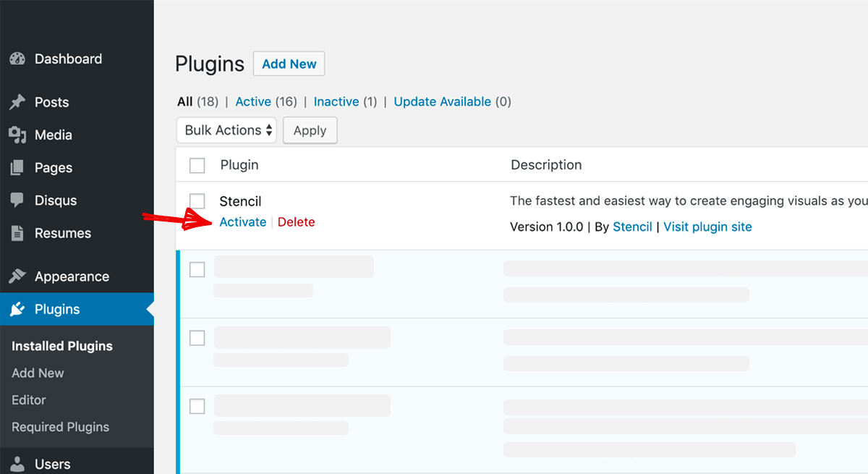
Task: Open Media via its camera-music icon
Action: 17,135
